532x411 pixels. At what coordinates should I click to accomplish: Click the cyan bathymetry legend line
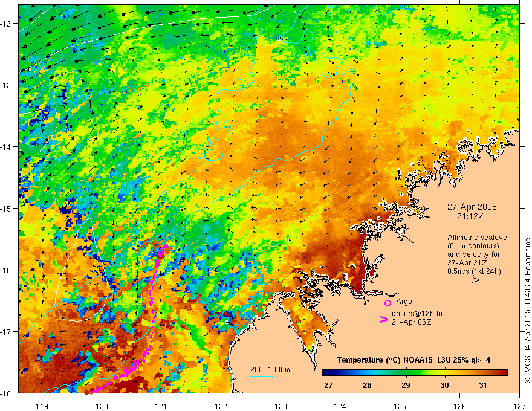click(x=262, y=376)
